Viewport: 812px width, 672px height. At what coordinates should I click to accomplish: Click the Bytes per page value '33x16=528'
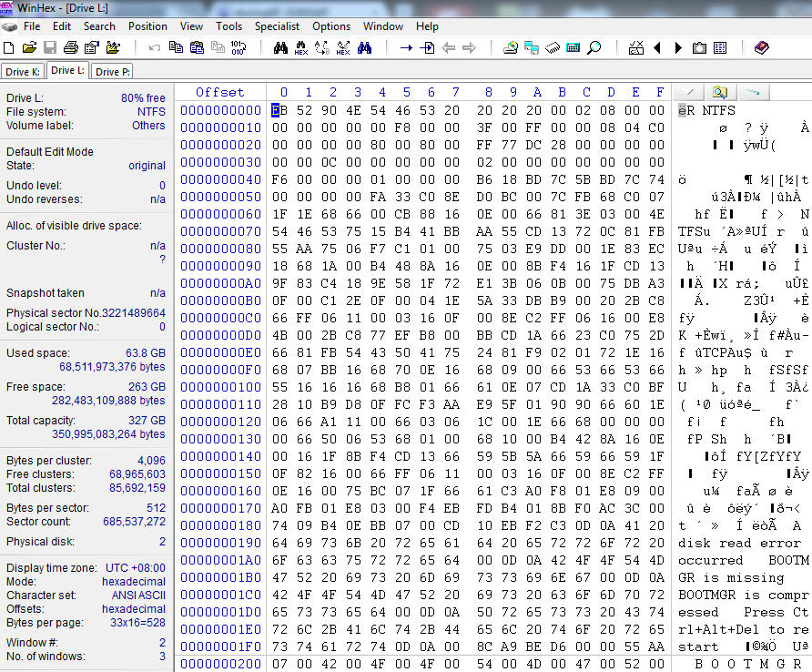coord(137,623)
